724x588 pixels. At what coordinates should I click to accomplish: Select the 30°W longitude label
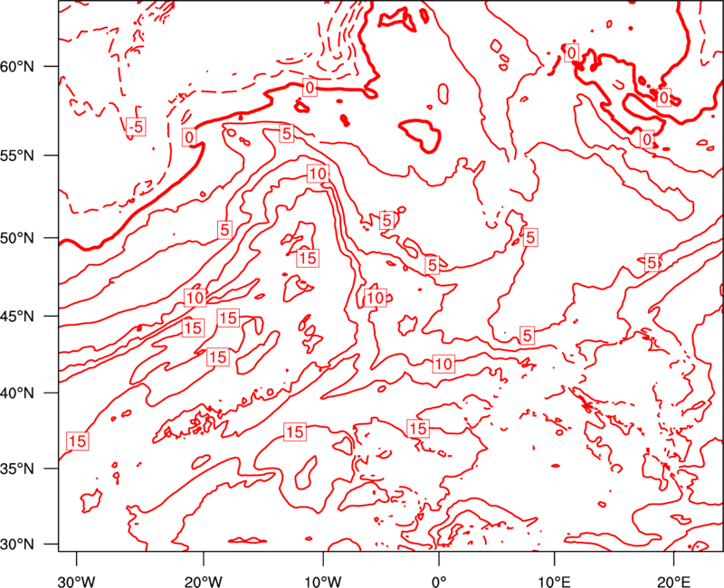click(76, 581)
